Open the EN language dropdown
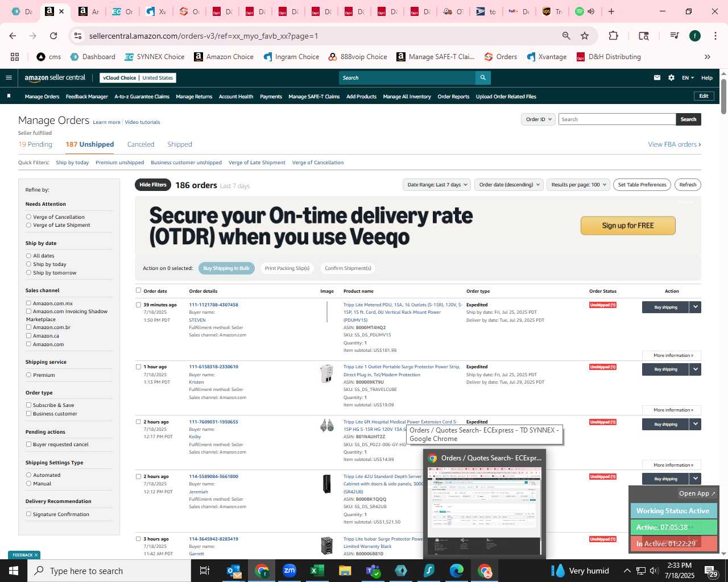This screenshot has width=728, height=582. (688, 78)
